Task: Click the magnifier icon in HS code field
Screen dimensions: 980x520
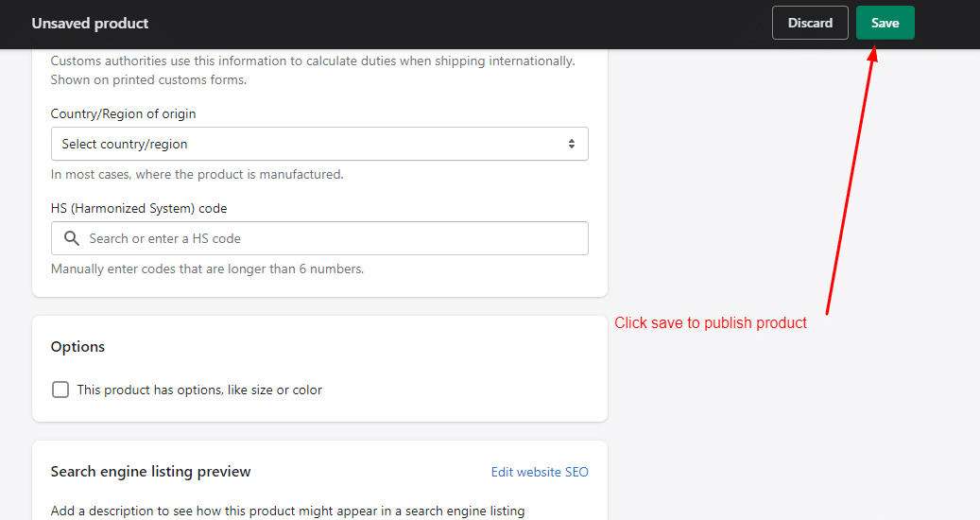Action: click(72, 238)
